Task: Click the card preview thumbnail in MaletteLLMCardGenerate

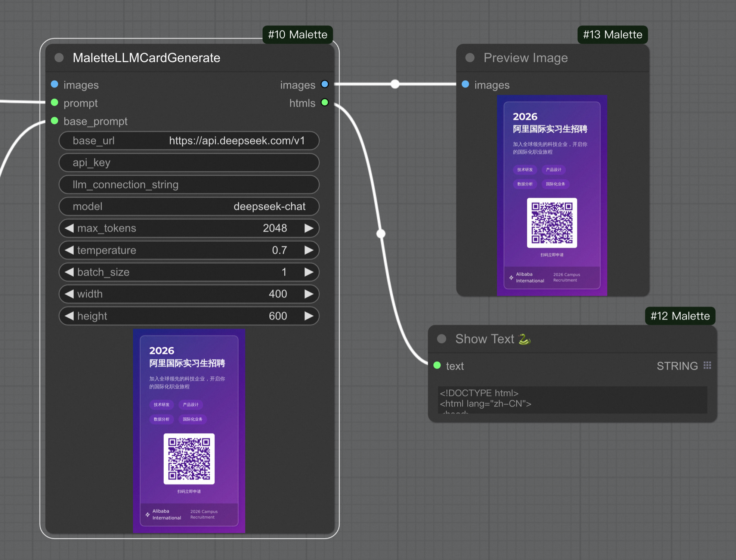Action: point(189,431)
